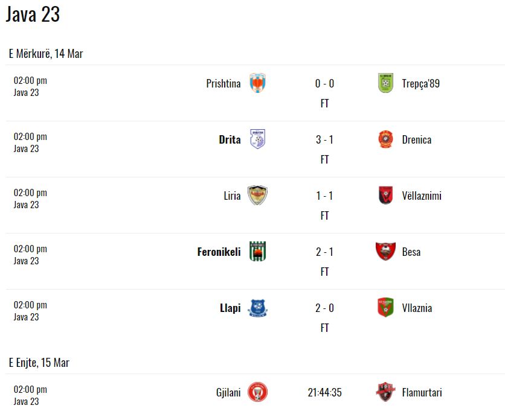
Task: Click the Liria shield emblem
Action: 258,195
